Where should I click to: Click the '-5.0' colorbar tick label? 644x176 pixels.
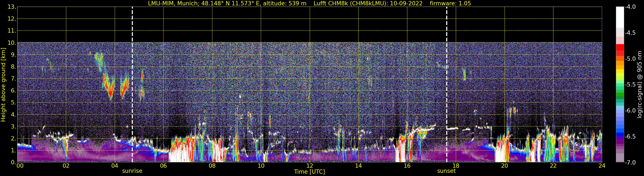[x=630, y=59]
